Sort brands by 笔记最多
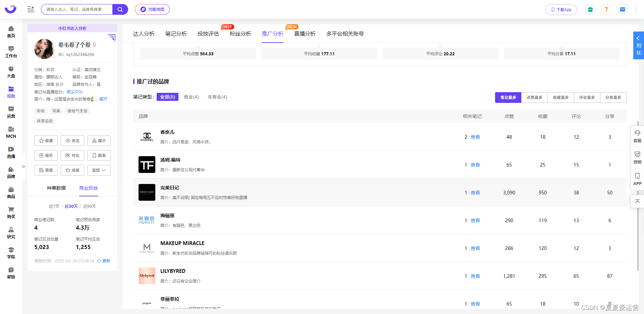The height and width of the screenshot is (314, 644). (508, 98)
